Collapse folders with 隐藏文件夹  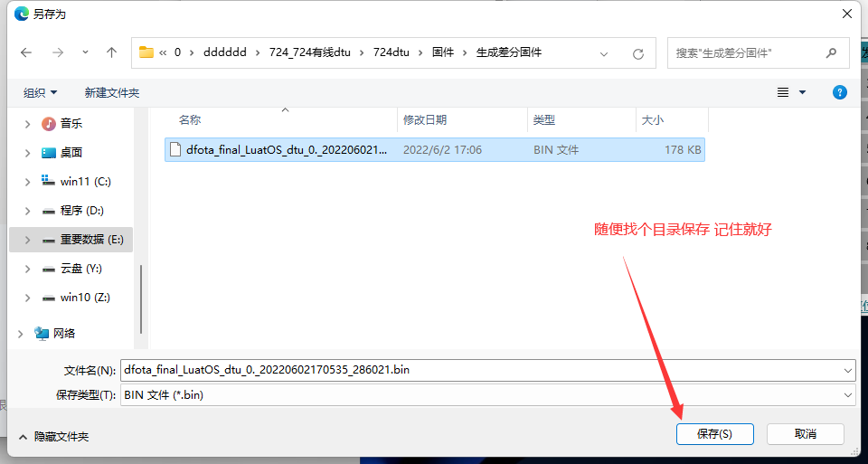[53, 437]
